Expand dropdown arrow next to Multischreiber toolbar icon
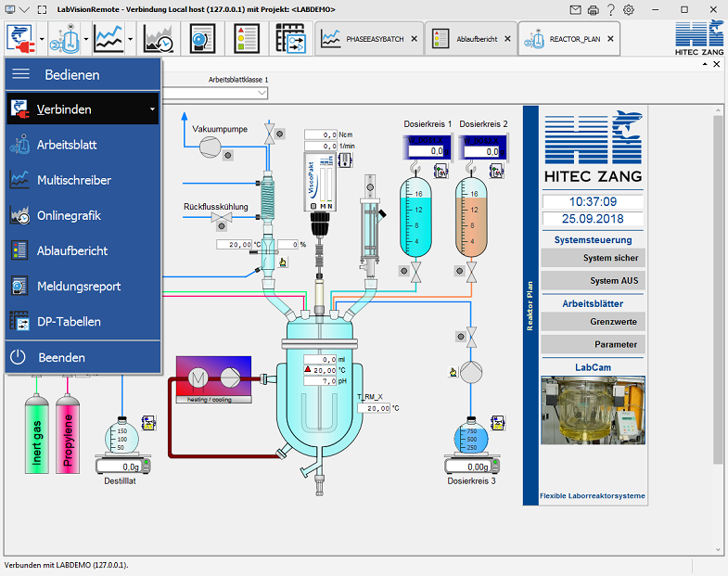Screen dimensions: 728x576 point(131,39)
